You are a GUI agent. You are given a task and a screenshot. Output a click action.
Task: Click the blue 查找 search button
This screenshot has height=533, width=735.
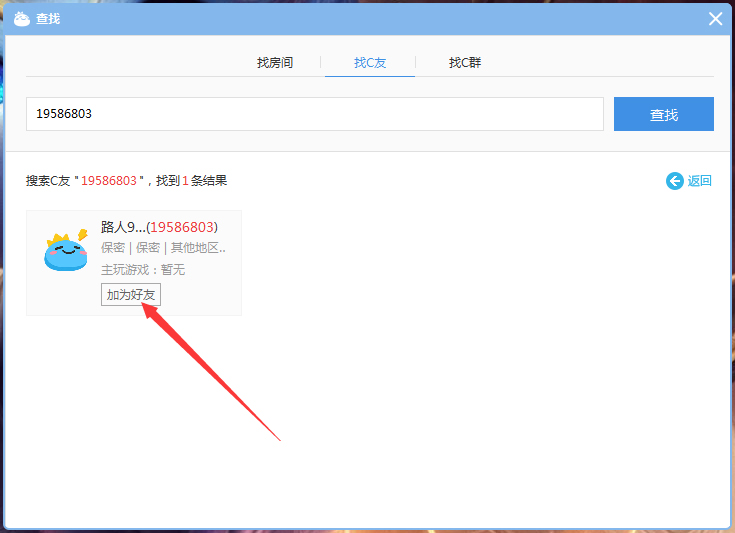point(664,114)
